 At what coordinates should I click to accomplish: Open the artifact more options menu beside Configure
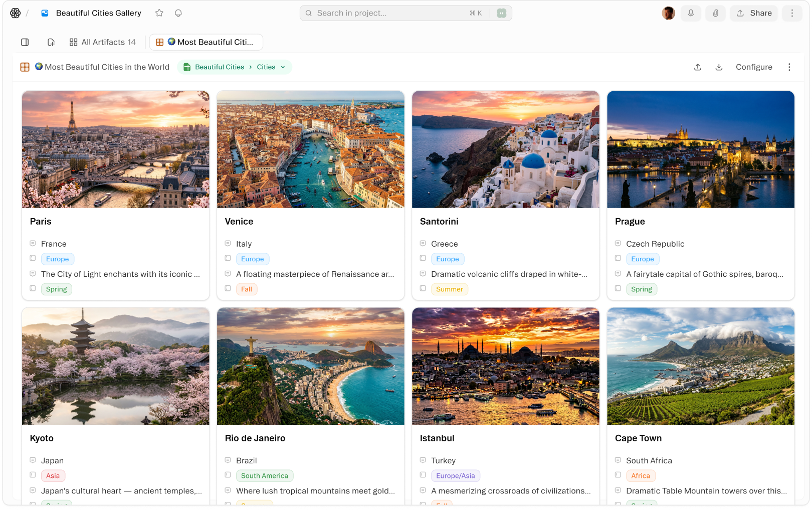coord(789,67)
